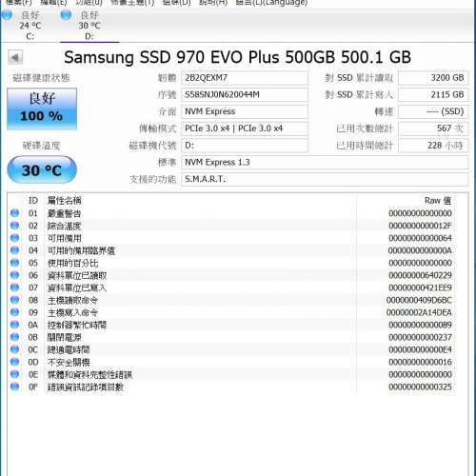Viewport: 476px width, 476px height.
Task: Select raw value 000000409D6BC
Action: click(419, 300)
